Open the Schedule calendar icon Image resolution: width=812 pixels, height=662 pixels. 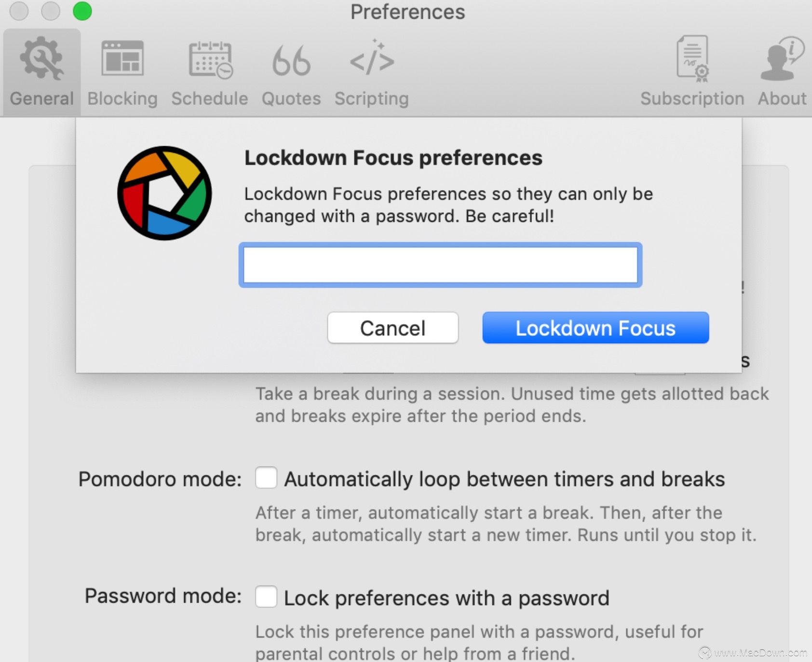pyautogui.click(x=210, y=60)
